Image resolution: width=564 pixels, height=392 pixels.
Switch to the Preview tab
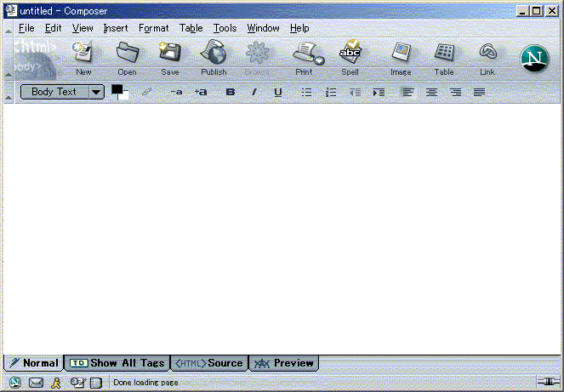click(284, 363)
